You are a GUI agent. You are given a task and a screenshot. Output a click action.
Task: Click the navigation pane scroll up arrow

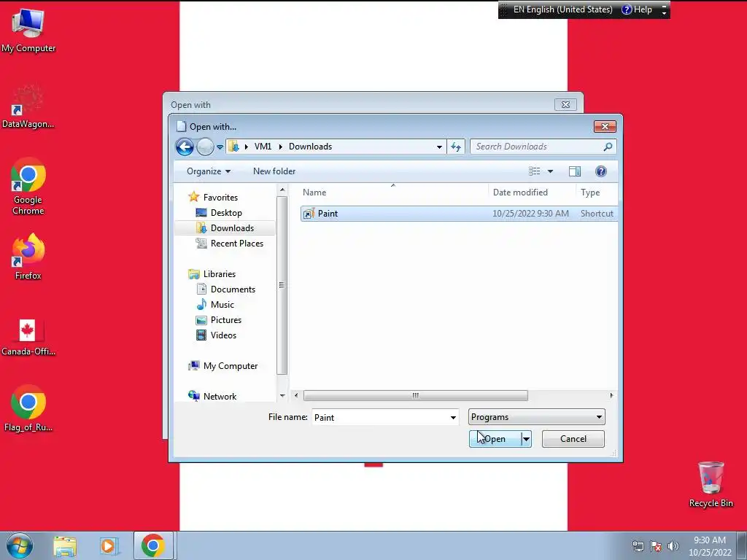(x=282, y=190)
